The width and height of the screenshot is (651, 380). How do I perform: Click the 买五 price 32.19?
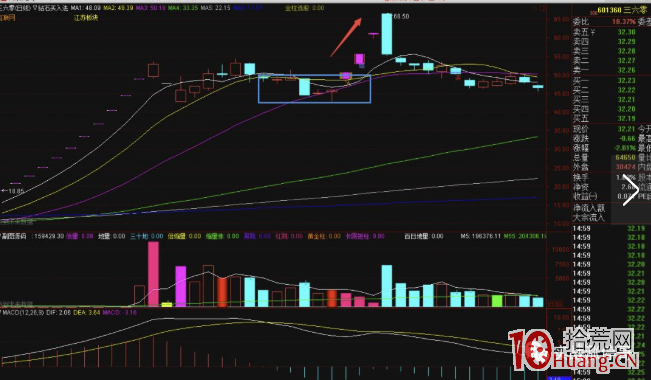click(x=627, y=119)
